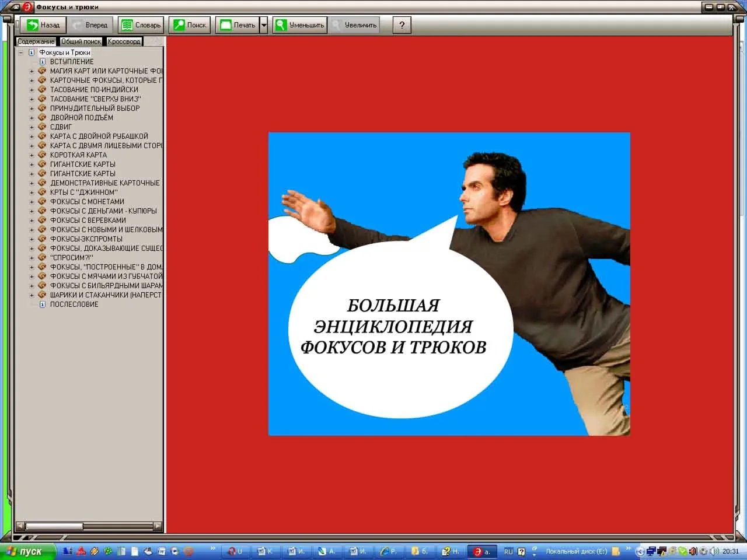Screen dimensions: 747x560
Task: Click the help question mark button
Action: [401, 24]
